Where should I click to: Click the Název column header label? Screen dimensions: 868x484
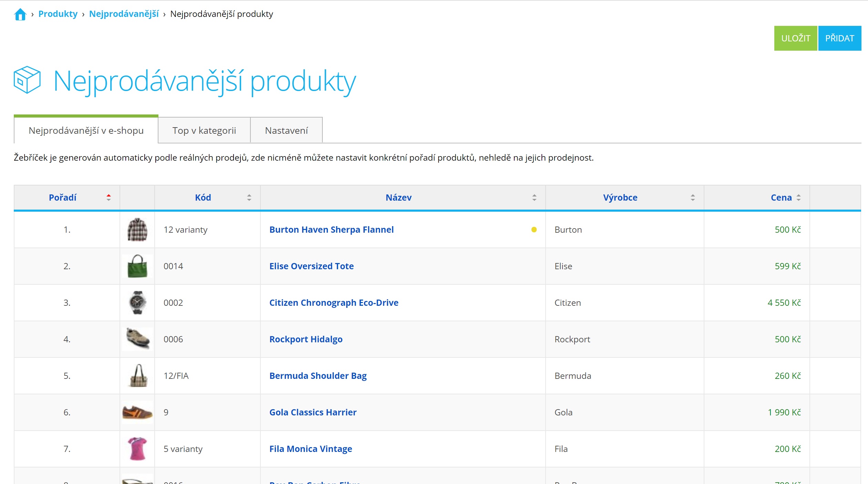[x=399, y=198]
